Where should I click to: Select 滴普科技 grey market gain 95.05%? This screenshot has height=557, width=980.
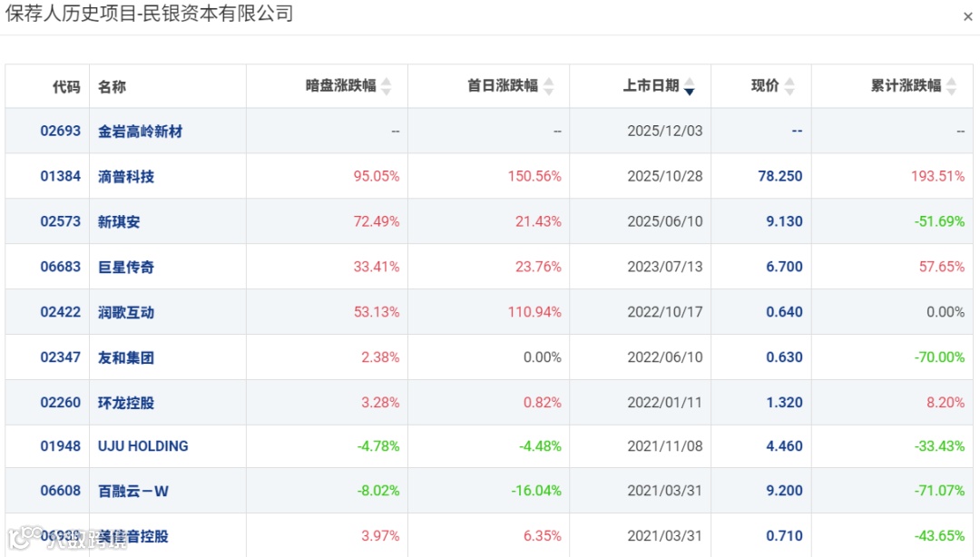point(377,176)
